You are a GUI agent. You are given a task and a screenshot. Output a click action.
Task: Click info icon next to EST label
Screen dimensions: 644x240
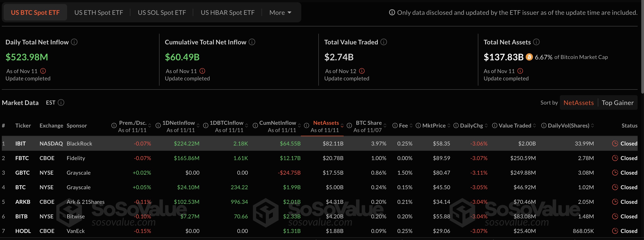point(61,103)
